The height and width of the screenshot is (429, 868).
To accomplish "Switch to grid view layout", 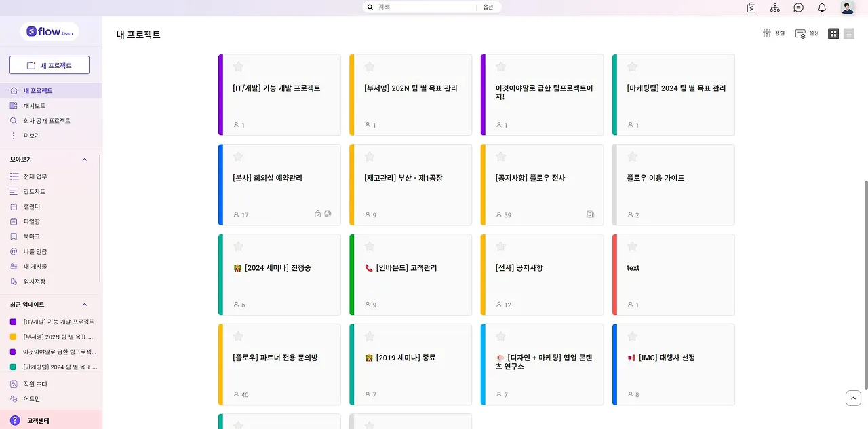I will click(833, 33).
